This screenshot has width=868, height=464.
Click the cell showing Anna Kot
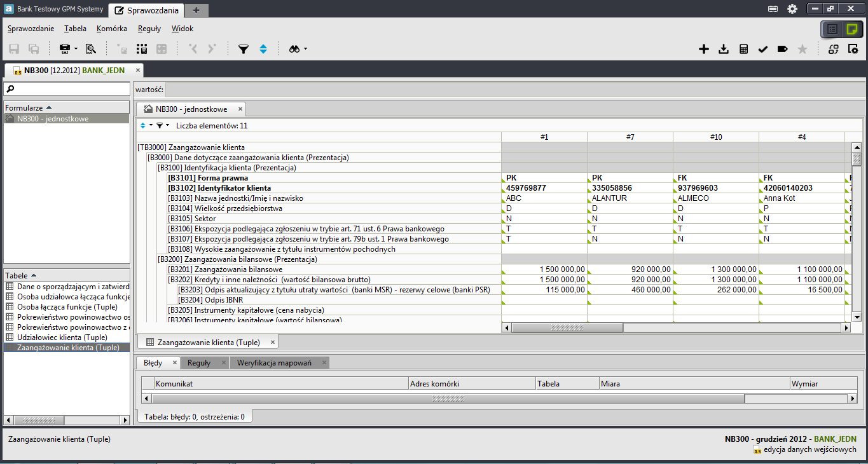pyautogui.click(x=802, y=198)
